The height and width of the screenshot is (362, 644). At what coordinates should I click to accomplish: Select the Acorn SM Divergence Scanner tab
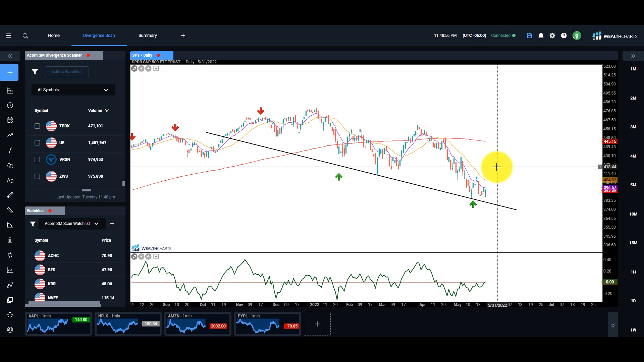[x=64, y=55]
